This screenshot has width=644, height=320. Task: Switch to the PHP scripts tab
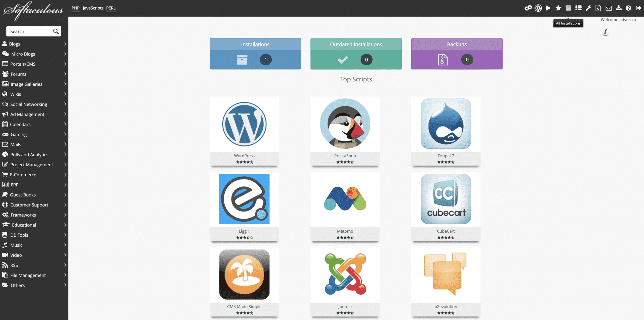75,8
